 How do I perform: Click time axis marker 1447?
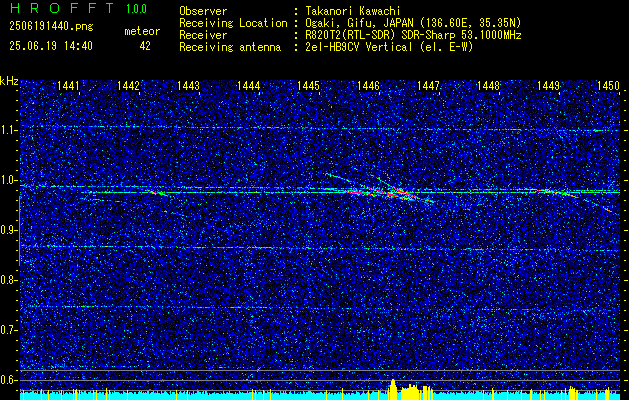click(428, 86)
